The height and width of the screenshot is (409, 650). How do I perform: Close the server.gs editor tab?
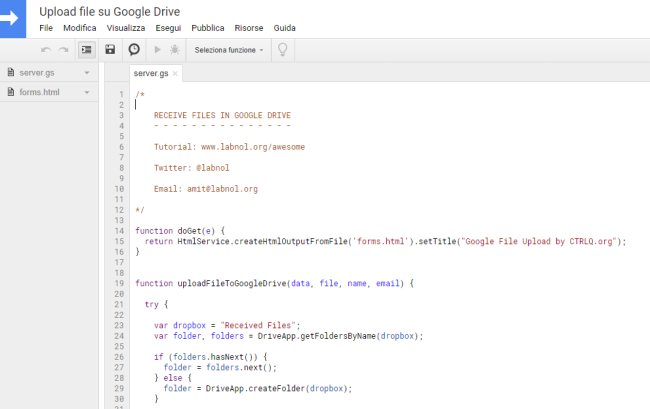(175, 74)
